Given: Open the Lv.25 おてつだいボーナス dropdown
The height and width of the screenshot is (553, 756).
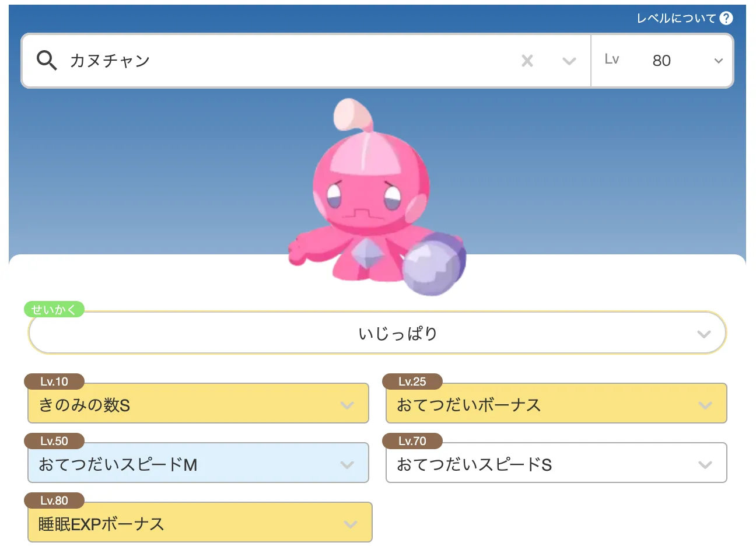Looking at the screenshot, I should [x=556, y=403].
